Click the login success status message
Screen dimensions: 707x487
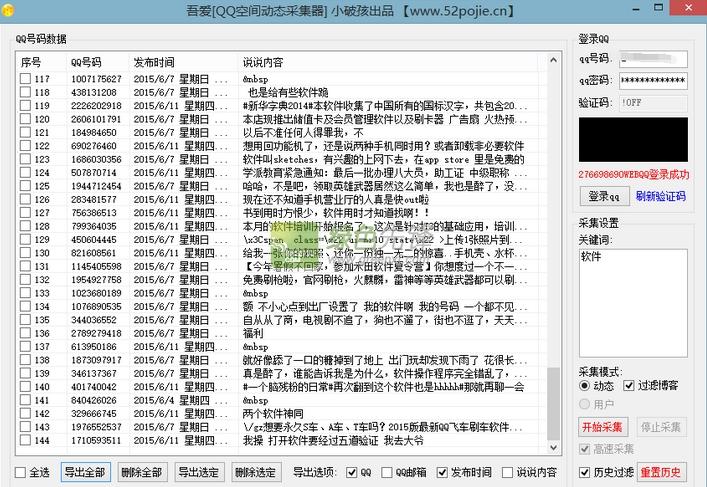pos(634,175)
